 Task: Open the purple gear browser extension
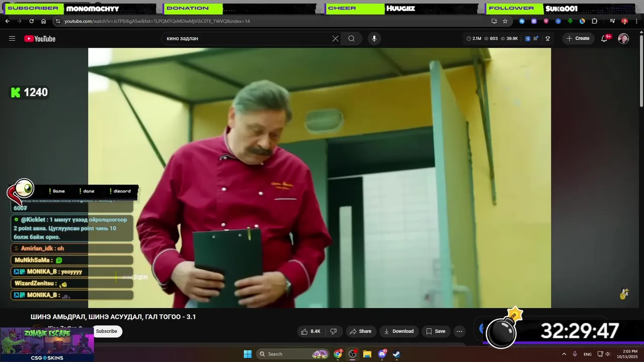pos(534,21)
